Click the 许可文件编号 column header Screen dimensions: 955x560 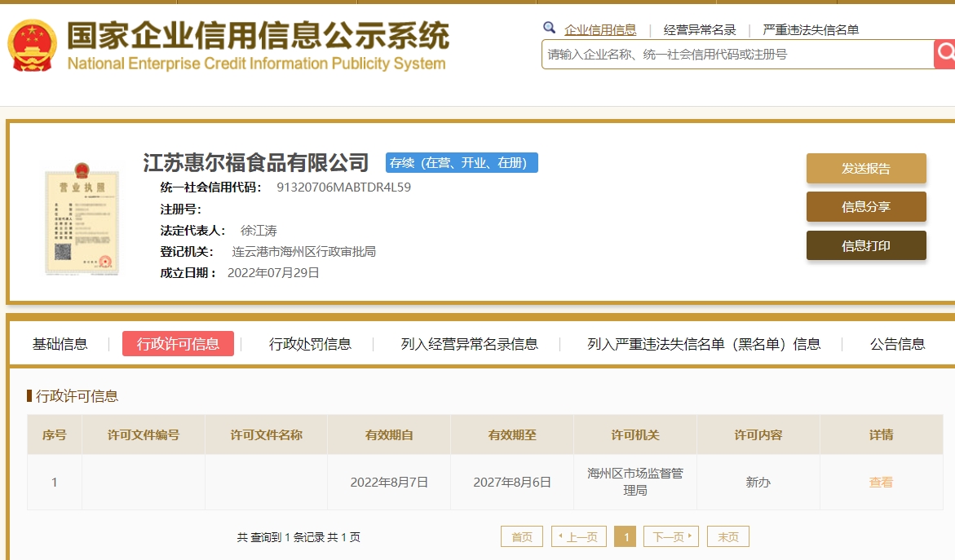tap(144, 434)
